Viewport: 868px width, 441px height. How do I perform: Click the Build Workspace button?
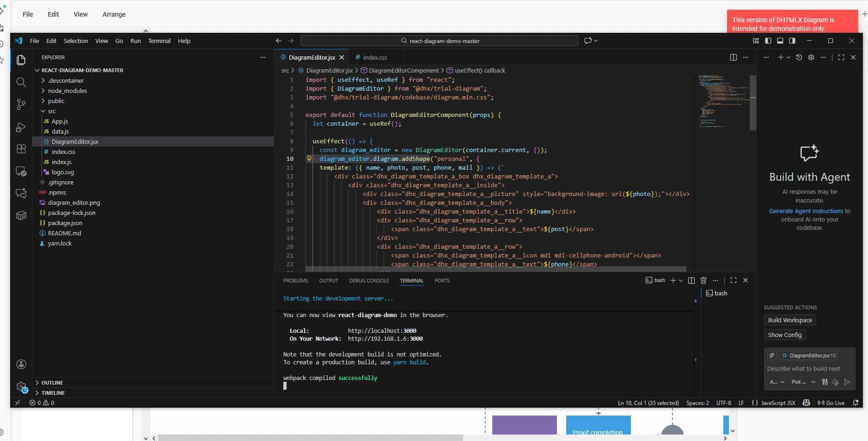(789, 320)
